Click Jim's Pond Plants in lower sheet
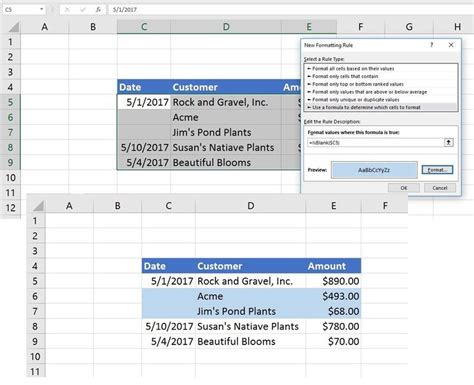 (x=250, y=311)
